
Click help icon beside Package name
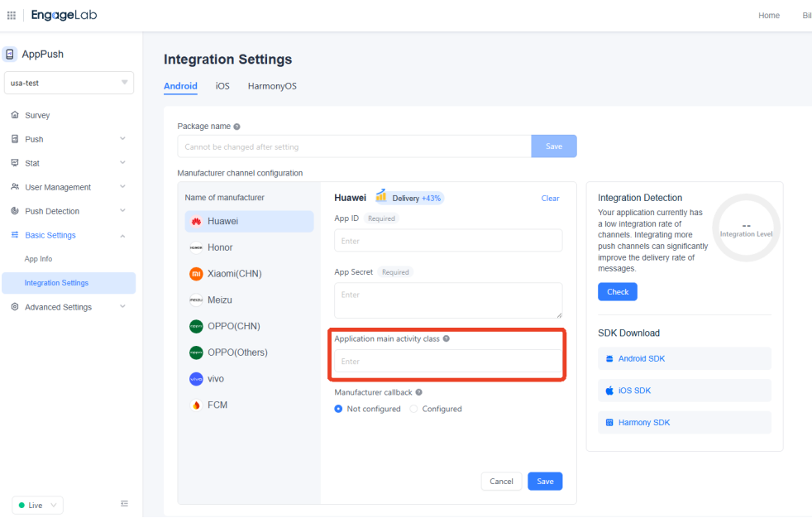tap(236, 127)
